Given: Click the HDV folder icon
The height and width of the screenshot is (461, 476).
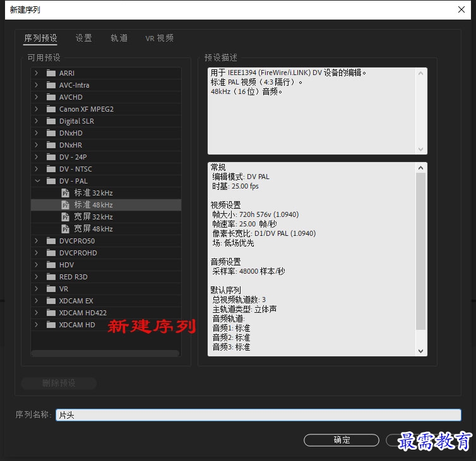Looking at the screenshot, I should tap(51, 265).
